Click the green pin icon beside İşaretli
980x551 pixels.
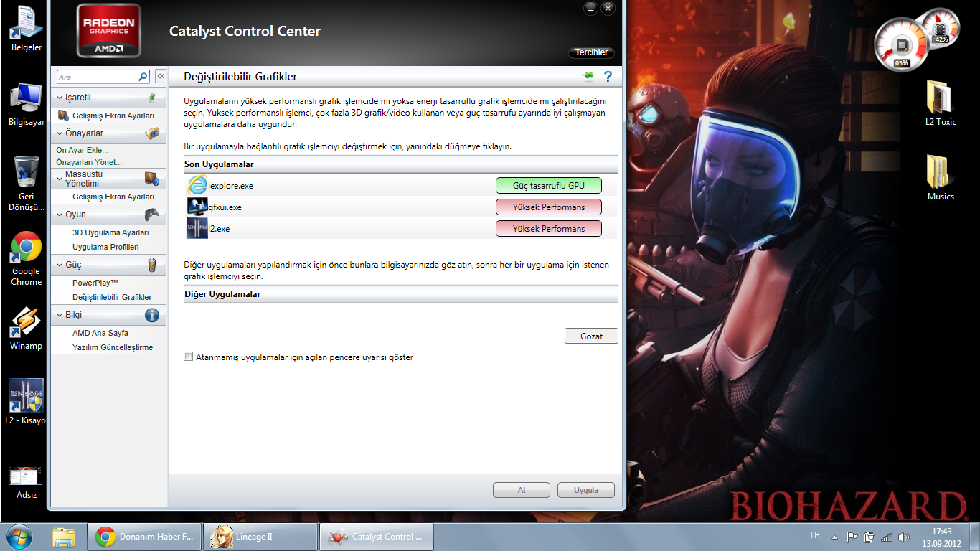tap(151, 98)
